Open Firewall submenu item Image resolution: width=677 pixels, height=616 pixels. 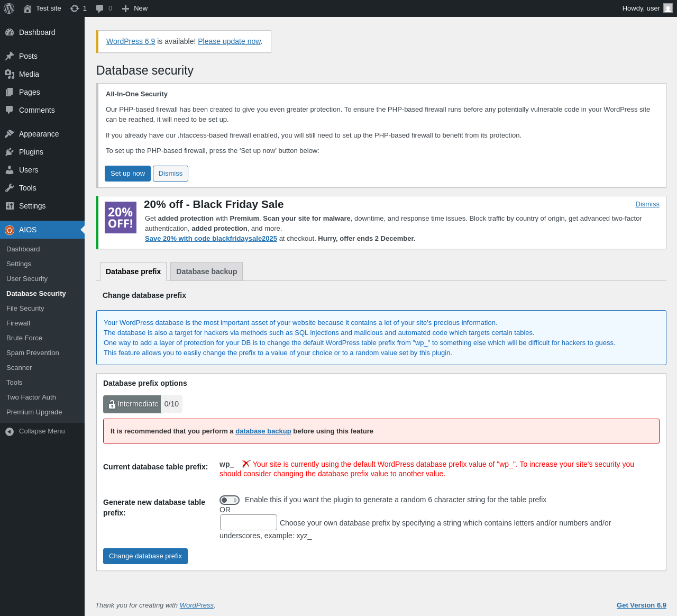[19, 323]
